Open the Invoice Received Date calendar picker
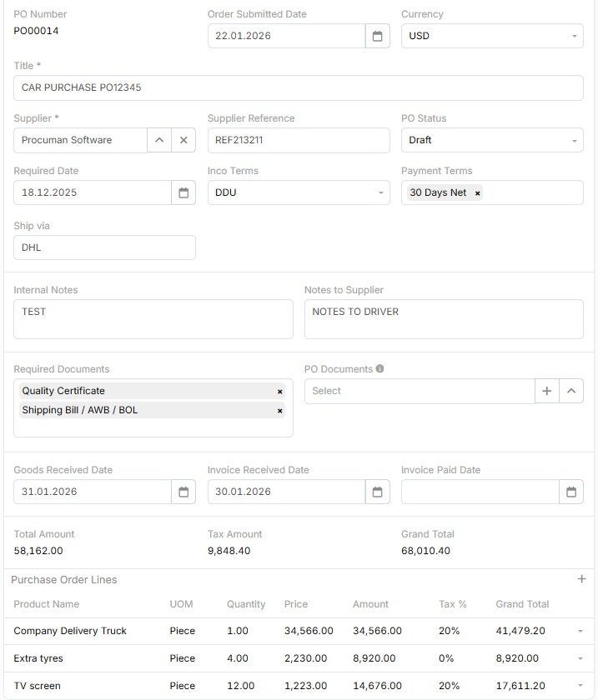The image size is (598, 700). point(378,492)
